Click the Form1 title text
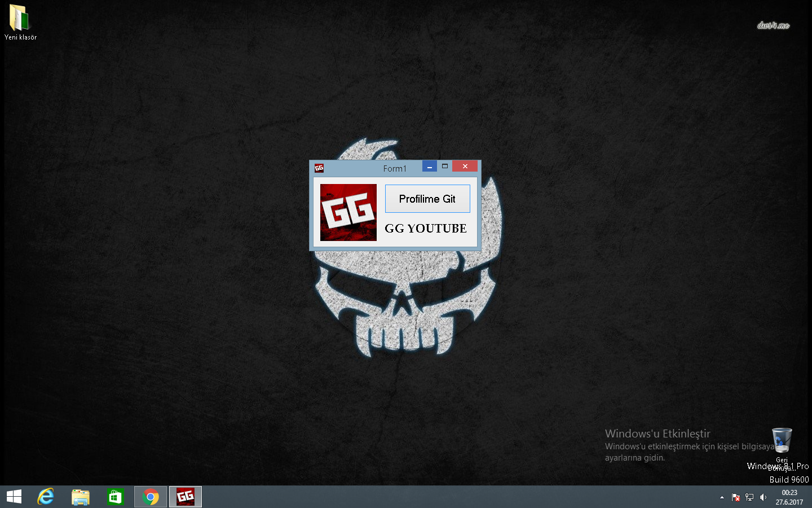 (395, 168)
